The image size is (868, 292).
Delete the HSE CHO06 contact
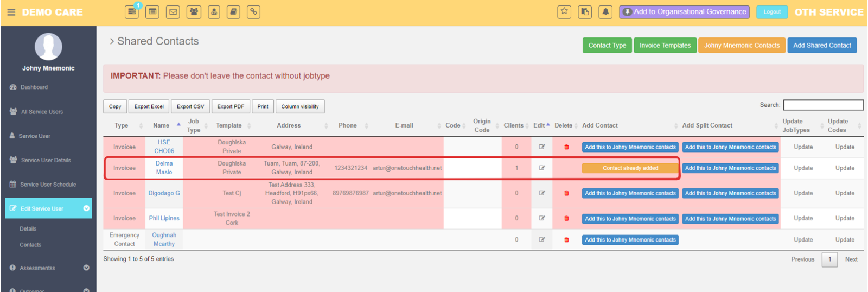[566, 147]
